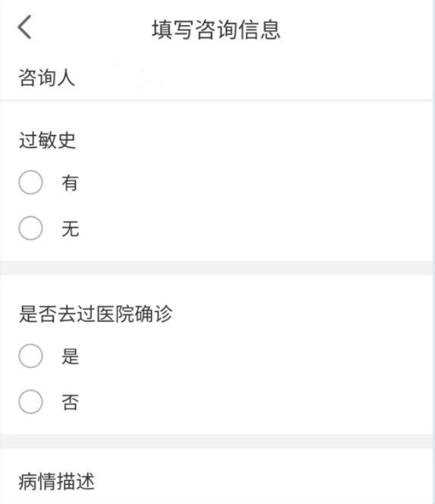Open the 咨询人 row
This screenshot has height=504, width=435.
click(216, 77)
